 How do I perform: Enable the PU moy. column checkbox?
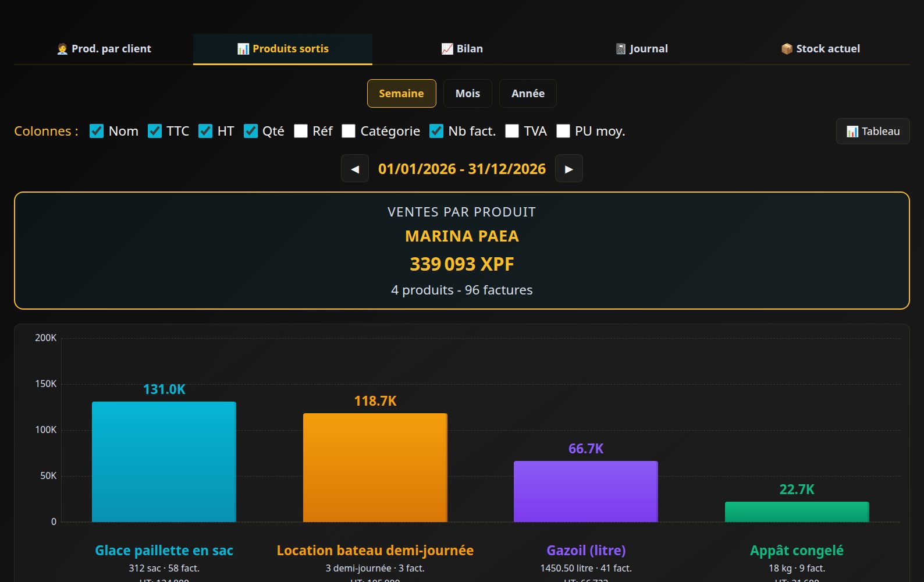(x=563, y=132)
